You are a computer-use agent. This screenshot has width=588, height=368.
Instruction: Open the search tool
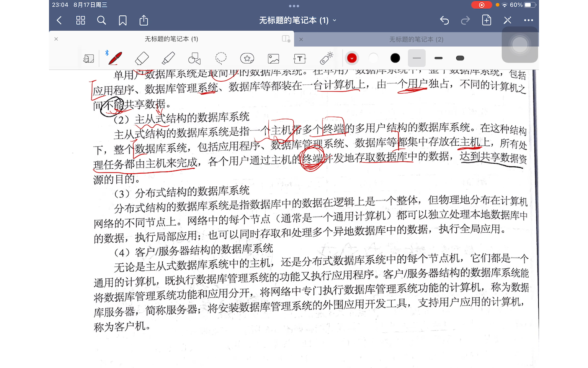point(101,20)
